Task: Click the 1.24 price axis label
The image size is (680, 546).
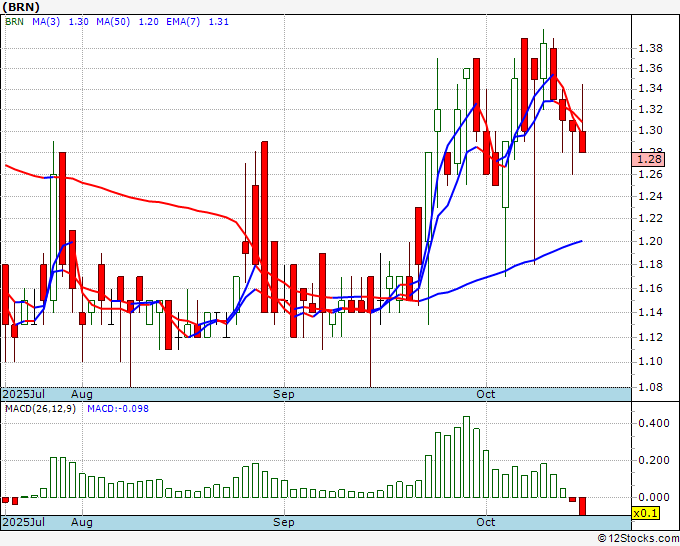Action: [651, 196]
